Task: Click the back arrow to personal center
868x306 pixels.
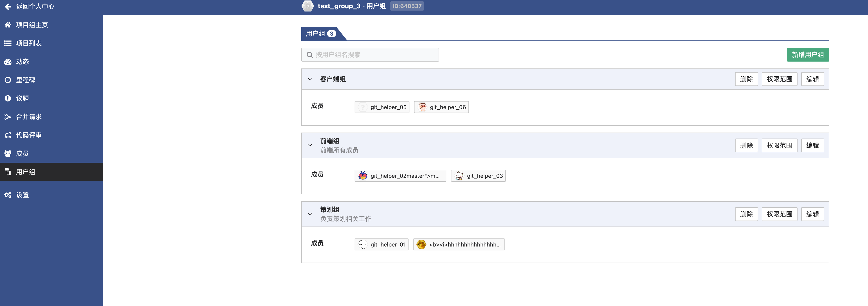Action: [x=8, y=6]
